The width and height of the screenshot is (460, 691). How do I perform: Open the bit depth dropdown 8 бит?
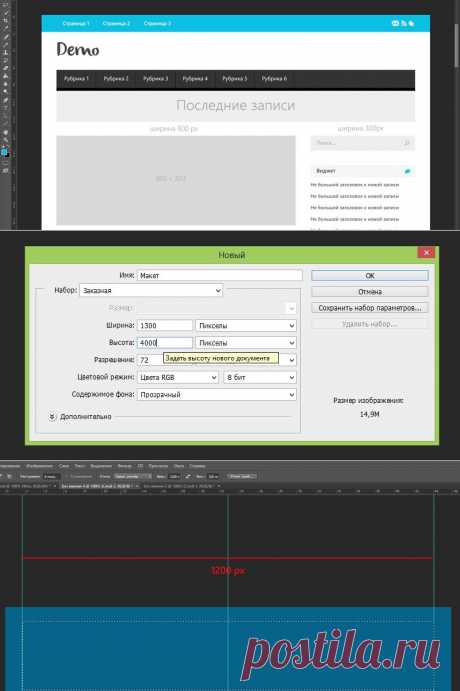260,377
